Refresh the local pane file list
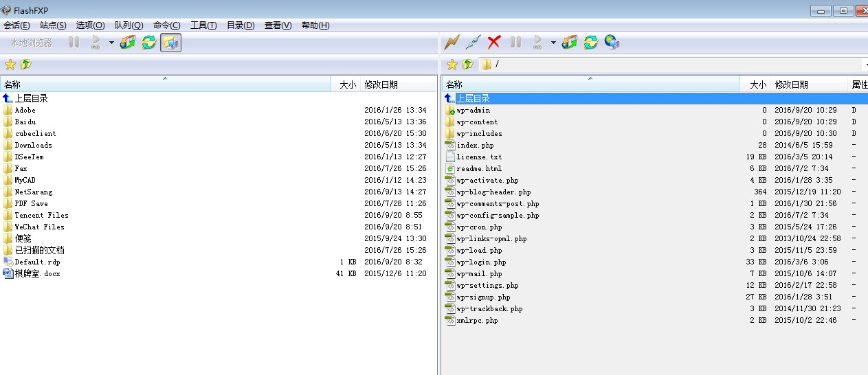This screenshot has width=868, height=375. tap(148, 43)
